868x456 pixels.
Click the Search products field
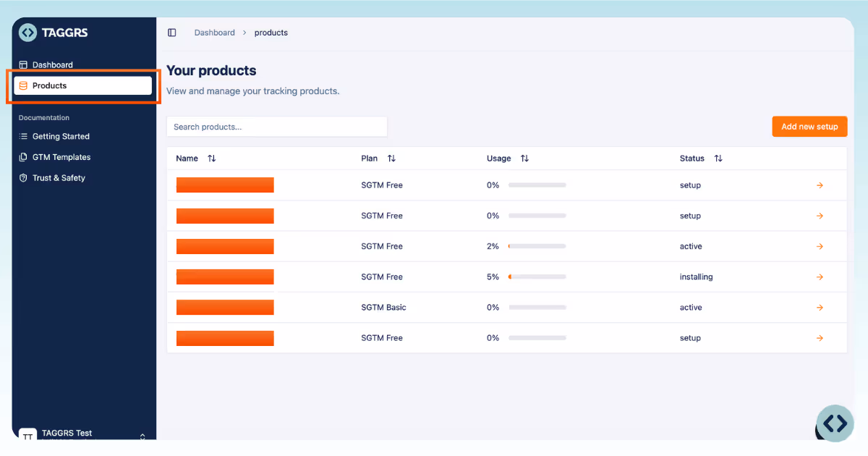[277, 127]
